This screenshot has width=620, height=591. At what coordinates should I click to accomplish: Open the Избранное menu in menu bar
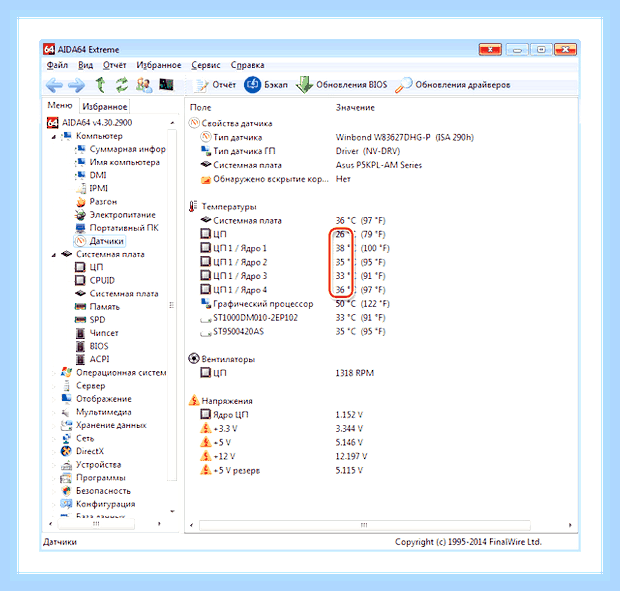pos(159,65)
